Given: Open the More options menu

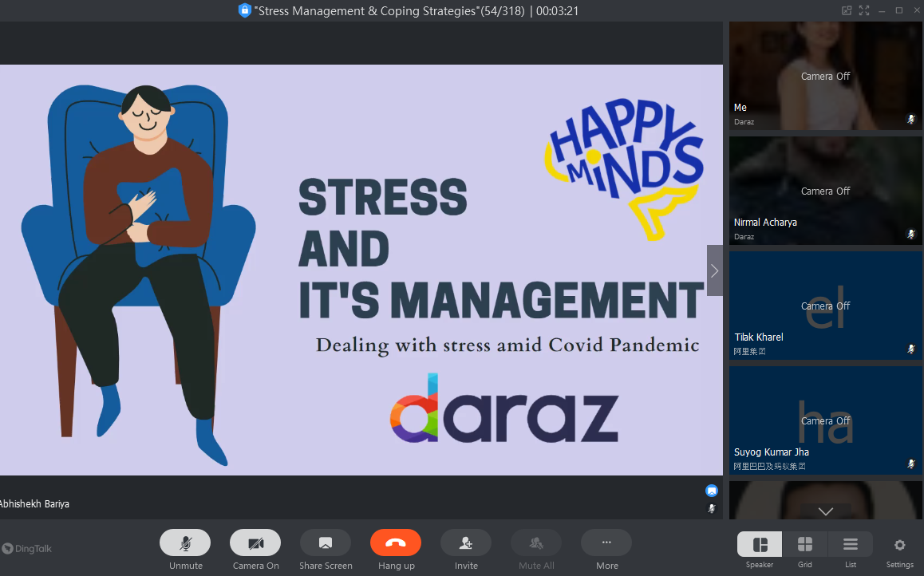Looking at the screenshot, I should tap(606, 542).
